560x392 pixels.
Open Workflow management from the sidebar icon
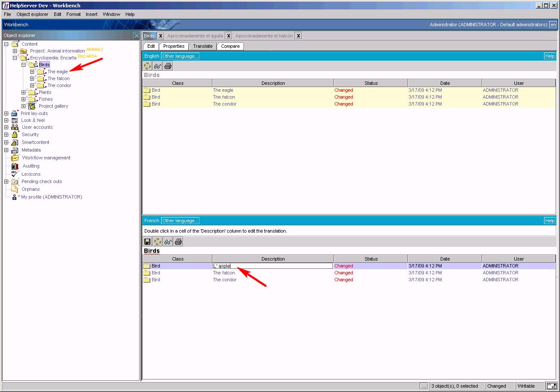[14, 158]
